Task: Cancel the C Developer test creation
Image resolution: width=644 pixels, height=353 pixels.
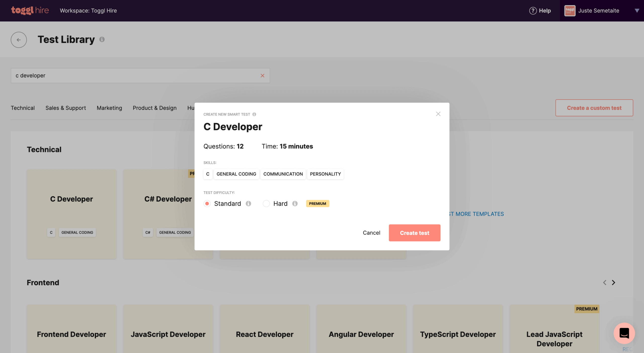Action: coord(372,233)
